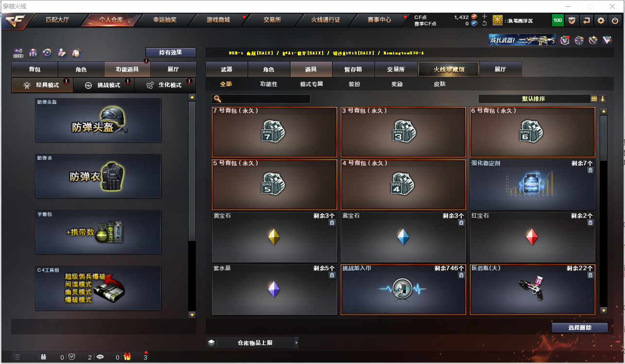Click the 持有效果 button

[x=171, y=52]
